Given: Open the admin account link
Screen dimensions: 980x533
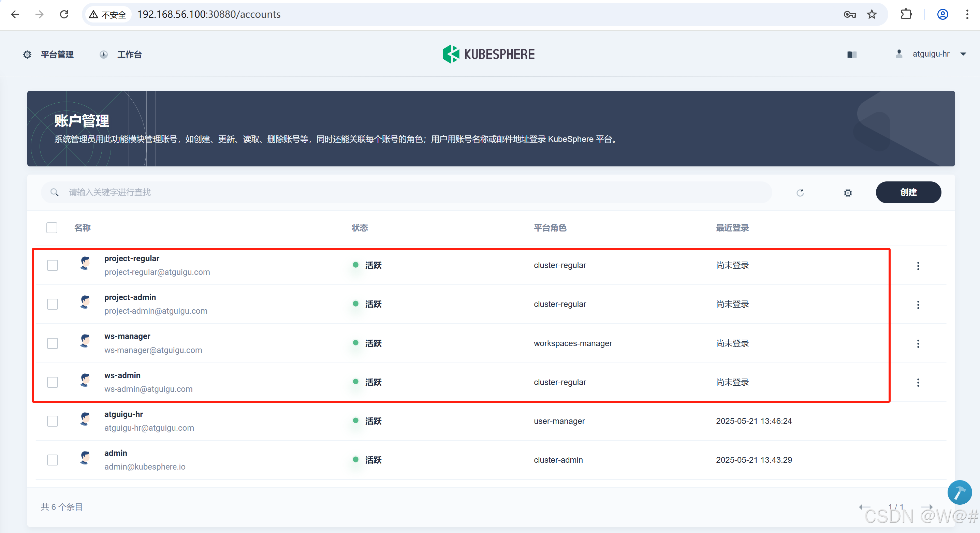Looking at the screenshot, I should pyautogui.click(x=116, y=453).
